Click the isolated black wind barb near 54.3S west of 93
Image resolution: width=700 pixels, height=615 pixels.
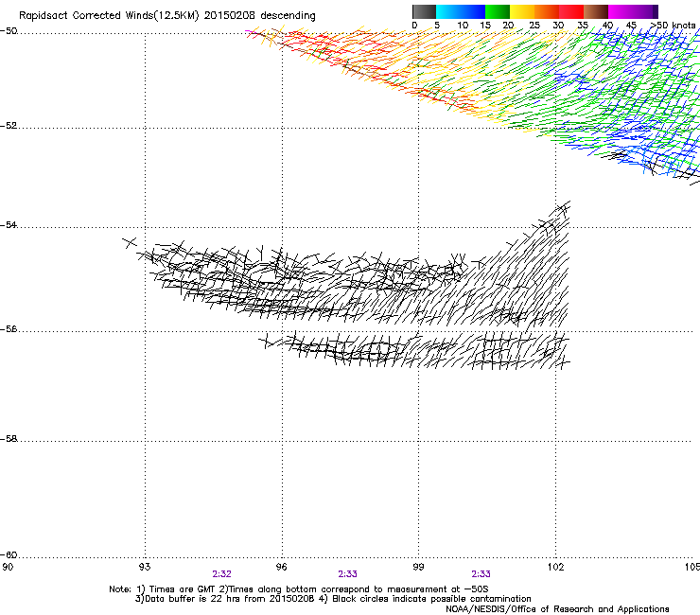130,242
